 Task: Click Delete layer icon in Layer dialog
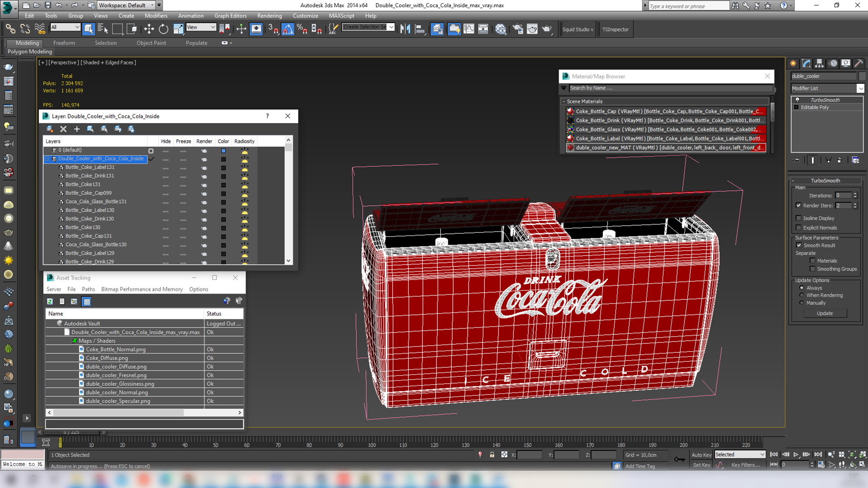tap(63, 129)
